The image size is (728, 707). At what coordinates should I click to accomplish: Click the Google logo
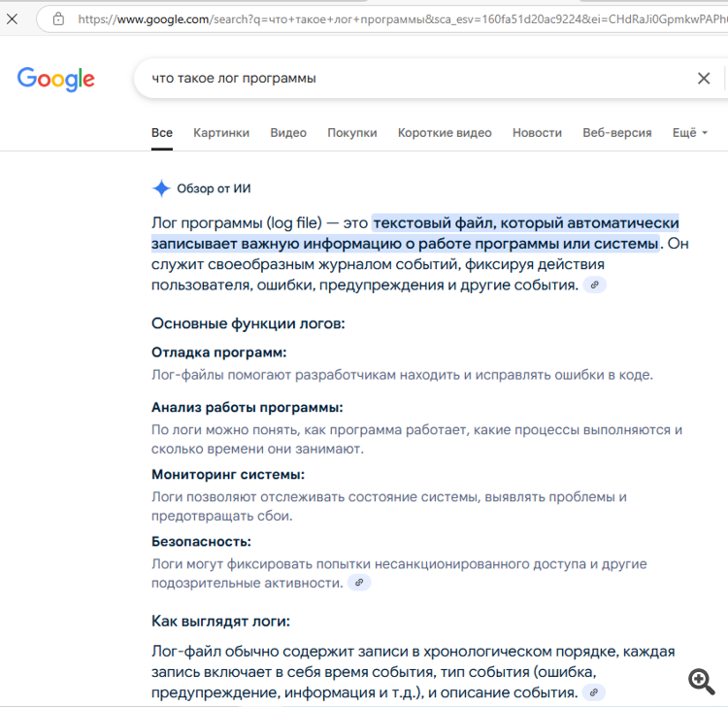56,79
